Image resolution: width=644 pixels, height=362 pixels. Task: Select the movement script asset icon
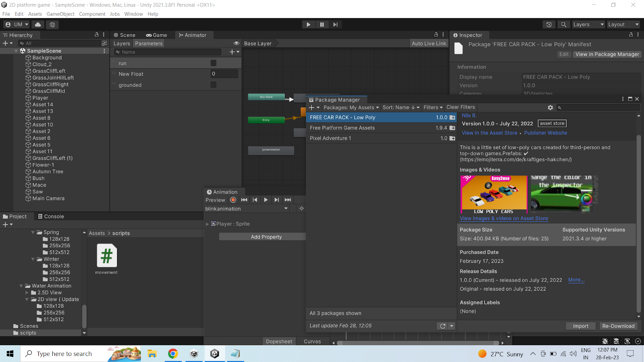click(x=107, y=255)
